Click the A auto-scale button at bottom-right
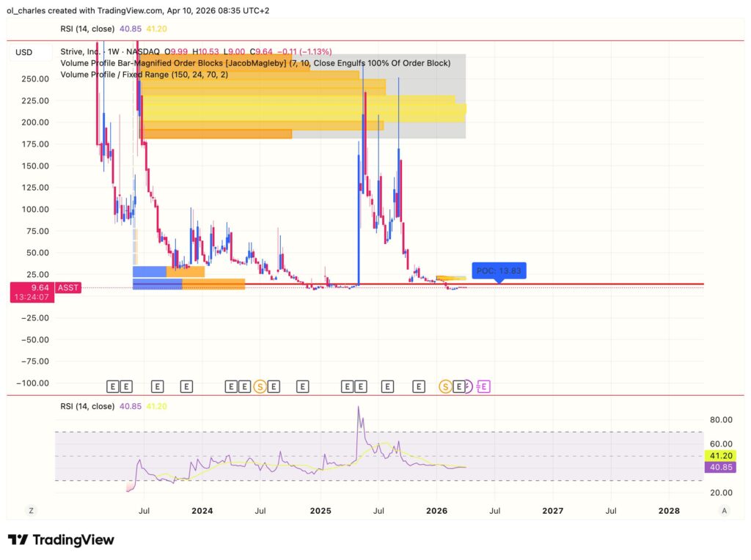This screenshot has width=751, height=560. [x=724, y=509]
